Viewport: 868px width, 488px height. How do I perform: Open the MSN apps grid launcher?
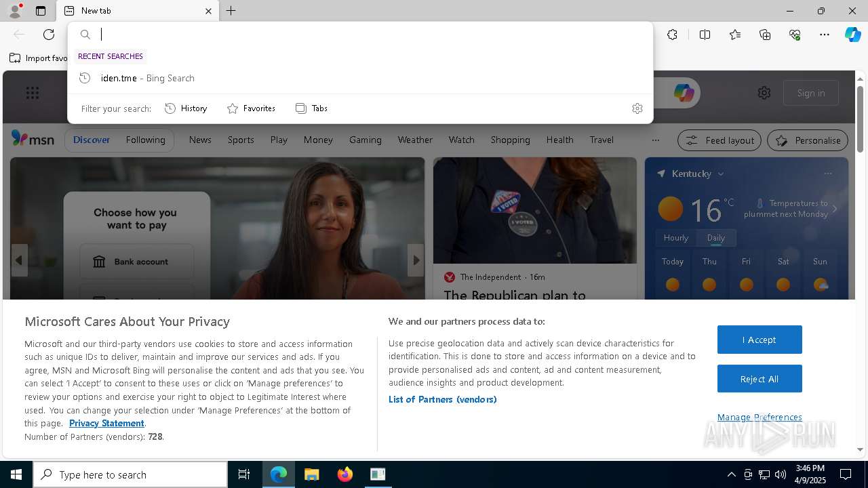click(x=33, y=93)
